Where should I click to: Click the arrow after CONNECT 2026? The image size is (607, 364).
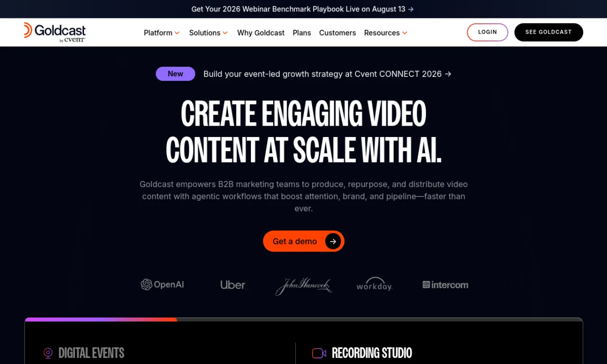coord(448,74)
